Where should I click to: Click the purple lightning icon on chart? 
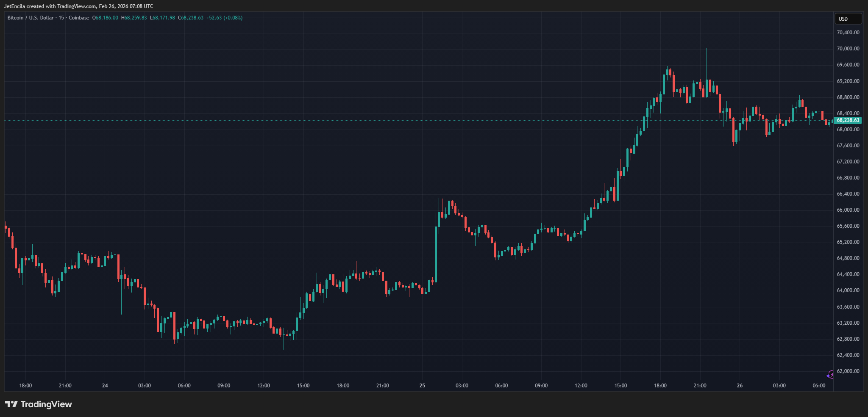point(830,374)
